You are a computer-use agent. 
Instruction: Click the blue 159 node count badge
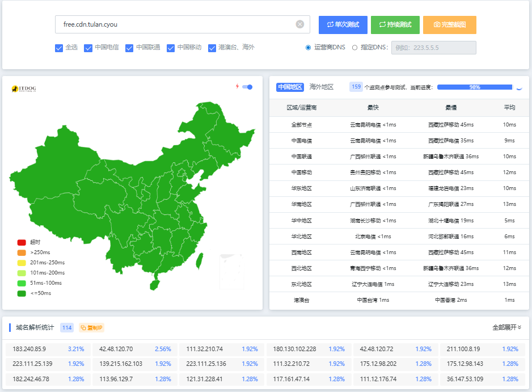click(356, 86)
